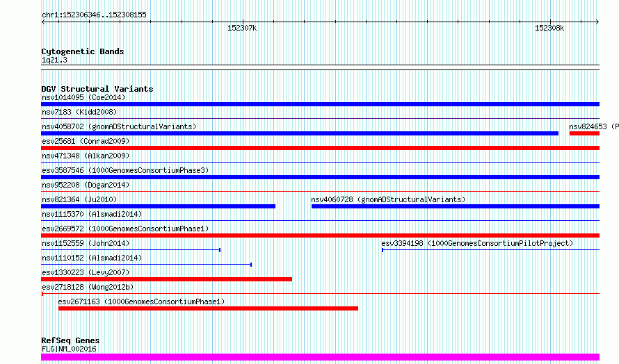Click the 1q21.3 cytogenetic band label
This screenshot has height=364, width=619.
(x=54, y=60)
